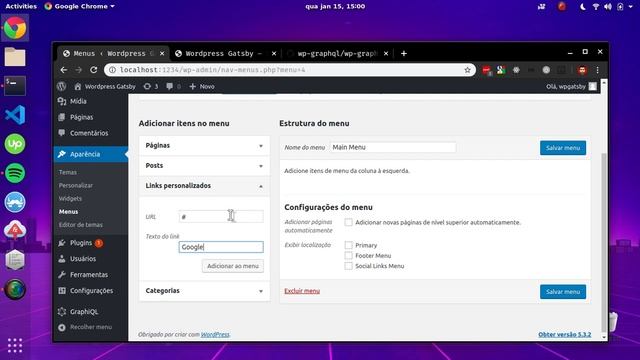Open the Mídia sidebar section

click(x=78, y=101)
